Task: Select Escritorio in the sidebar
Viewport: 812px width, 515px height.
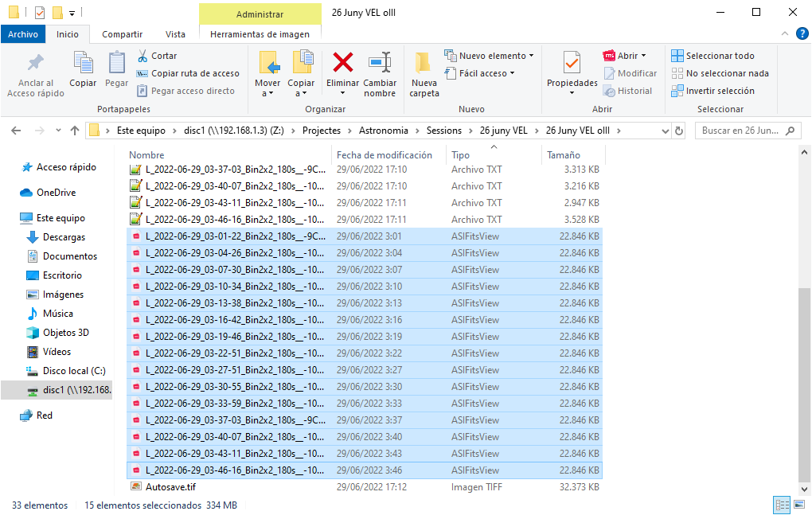Action: pyautogui.click(x=62, y=275)
